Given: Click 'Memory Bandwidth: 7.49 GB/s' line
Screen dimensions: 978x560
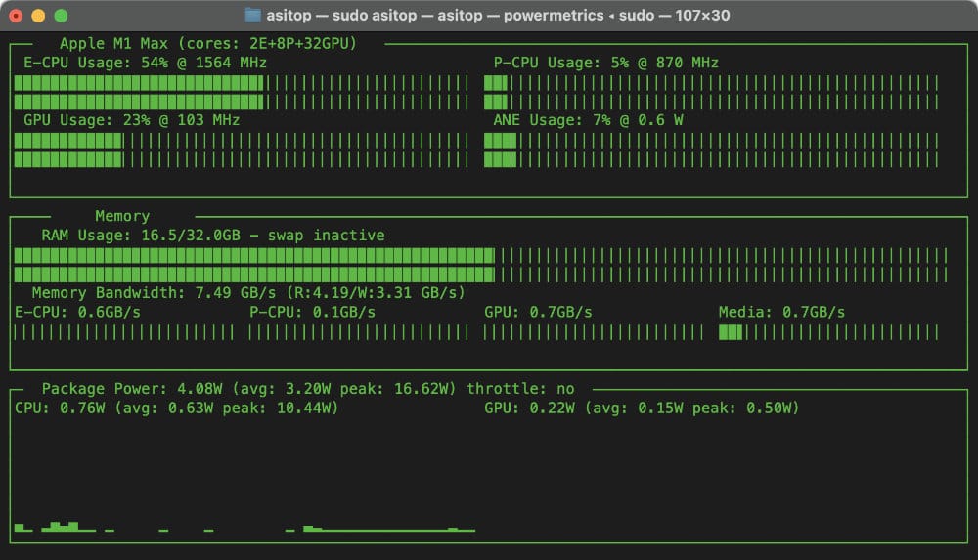Looking at the screenshot, I should tap(248, 293).
